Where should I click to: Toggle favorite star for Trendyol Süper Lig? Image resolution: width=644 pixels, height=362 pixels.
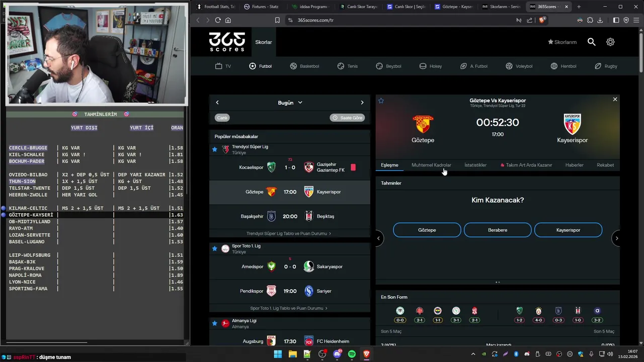(215, 149)
